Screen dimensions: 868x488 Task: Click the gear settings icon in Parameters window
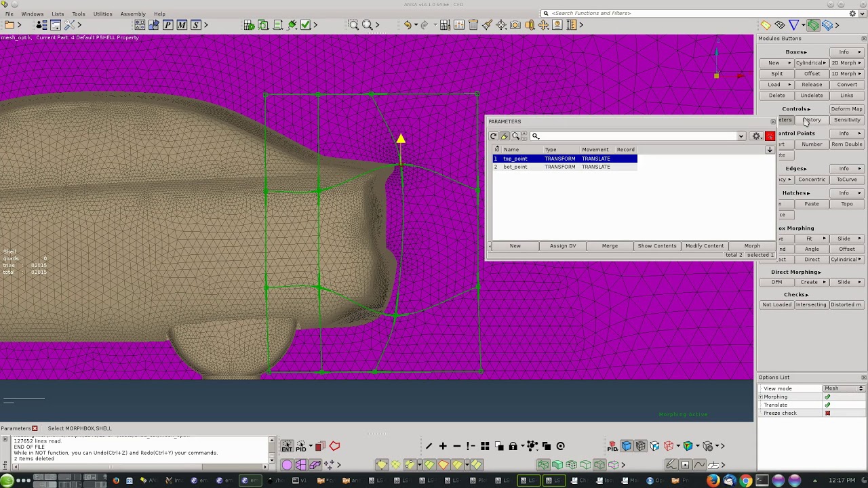757,136
